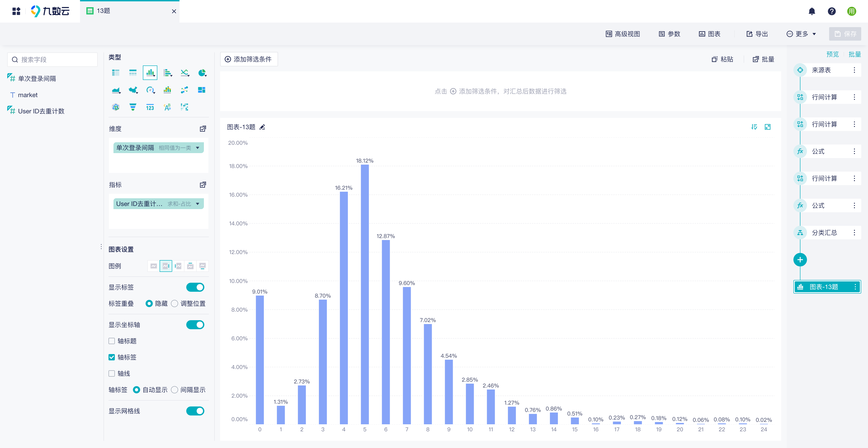Toggle the 显示标签 switch
868x448 pixels.
tap(195, 287)
